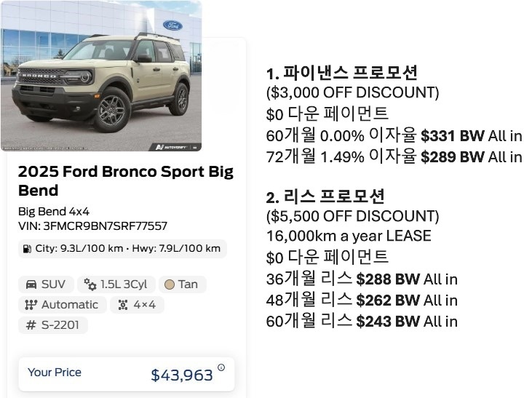532x398 pixels.
Task: Open the 2025 Ford Bronco Sport Big Bend title
Action: coord(125,181)
